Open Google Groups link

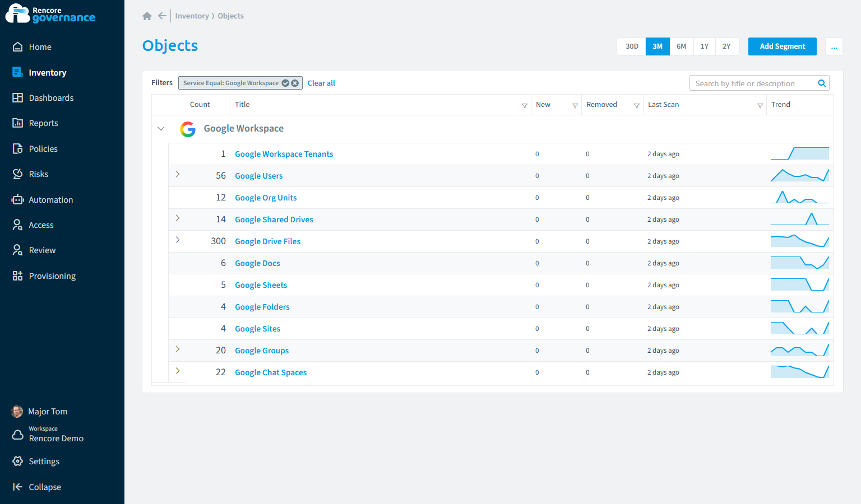[262, 351]
